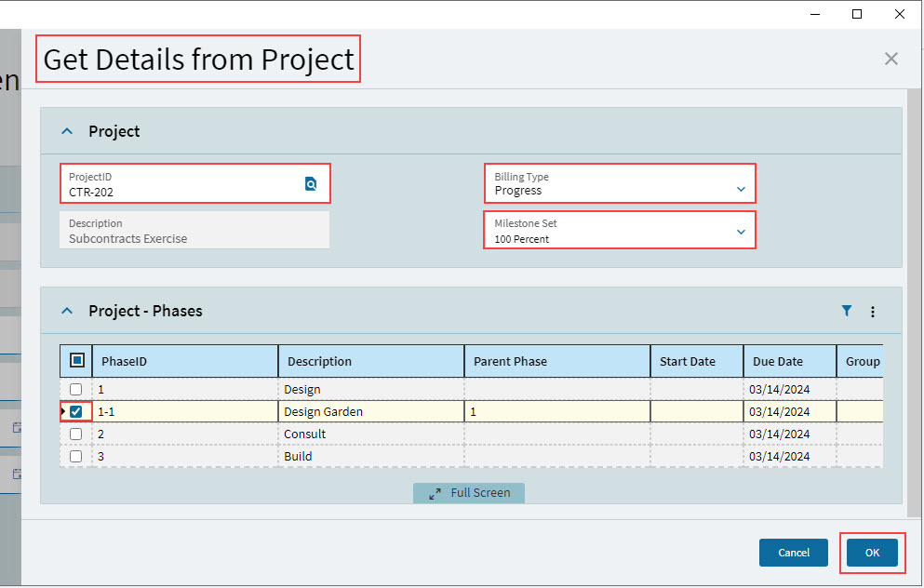This screenshot has width=924, height=588.
Task: Check the Consult phase row checkbox
Action: pos(75,434)
